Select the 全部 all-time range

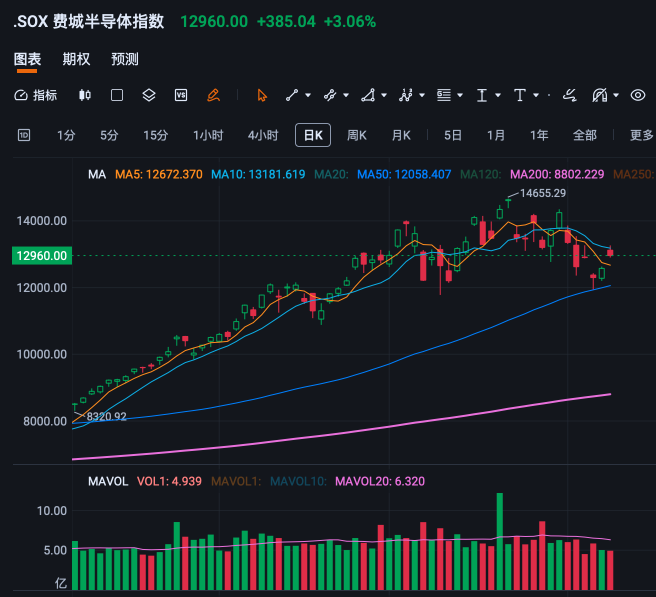click(x=584, y=135)
